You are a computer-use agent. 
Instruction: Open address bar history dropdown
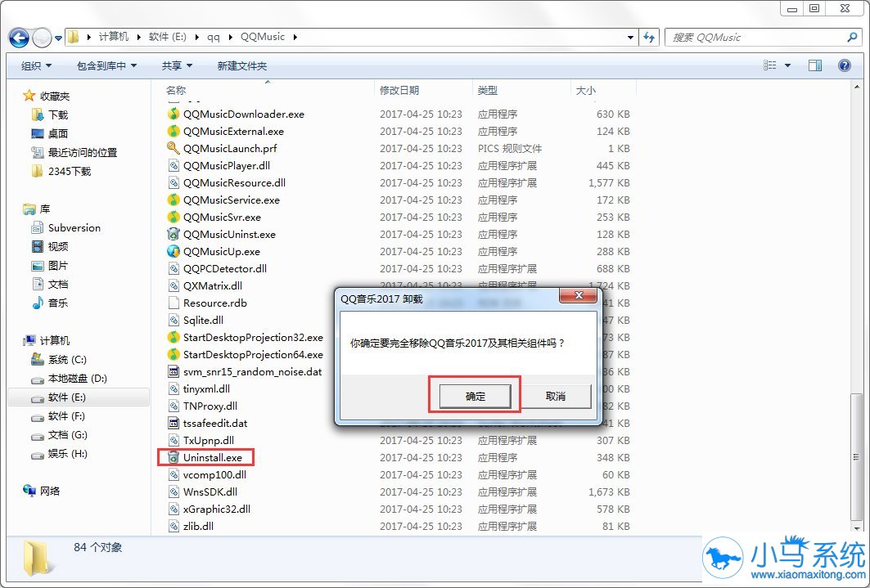(630, 37)
